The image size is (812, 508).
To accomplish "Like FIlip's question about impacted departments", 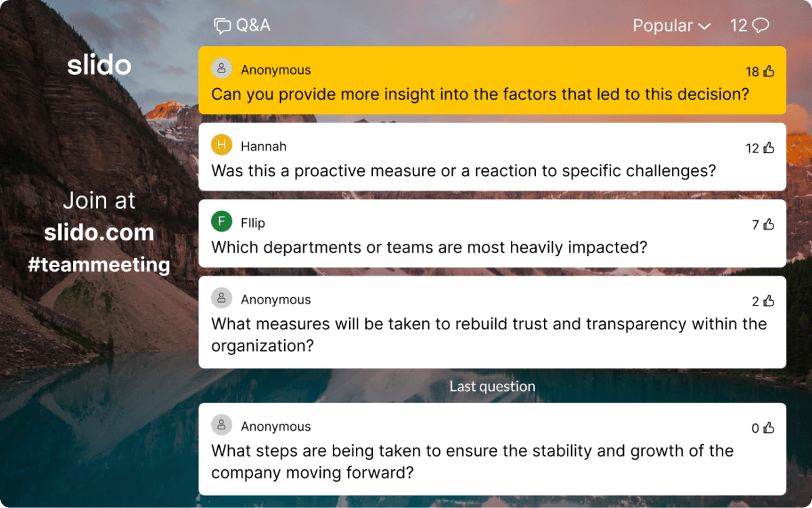I will pyautogui.click(x=768, y=224).
